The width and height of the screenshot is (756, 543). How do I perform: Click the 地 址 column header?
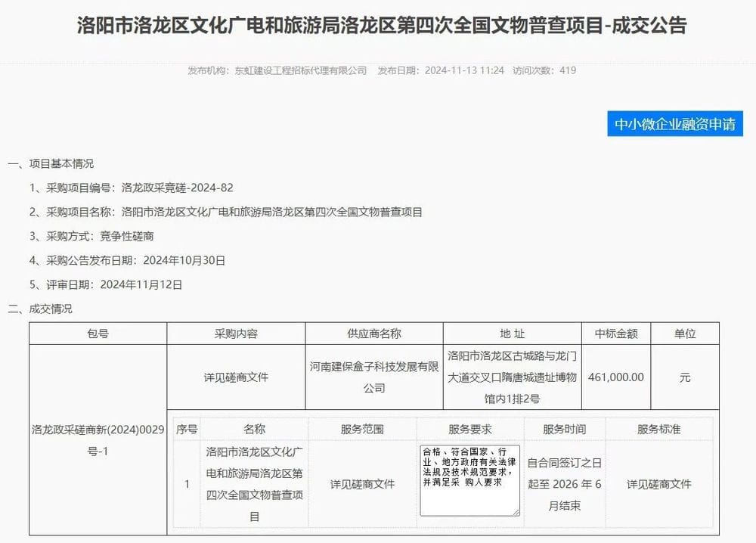pyautogui.click(x=512, y=334)
